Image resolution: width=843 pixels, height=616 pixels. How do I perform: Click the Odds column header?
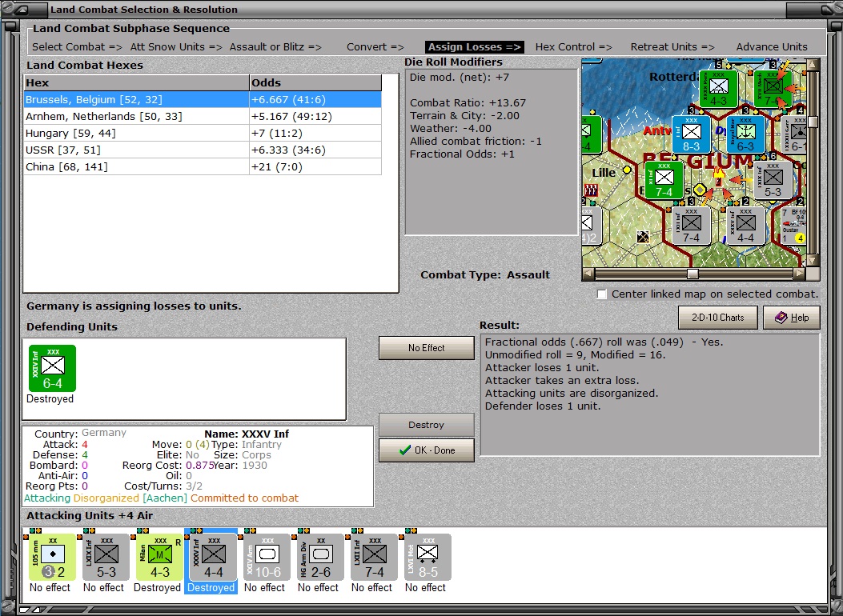[315, 82]
